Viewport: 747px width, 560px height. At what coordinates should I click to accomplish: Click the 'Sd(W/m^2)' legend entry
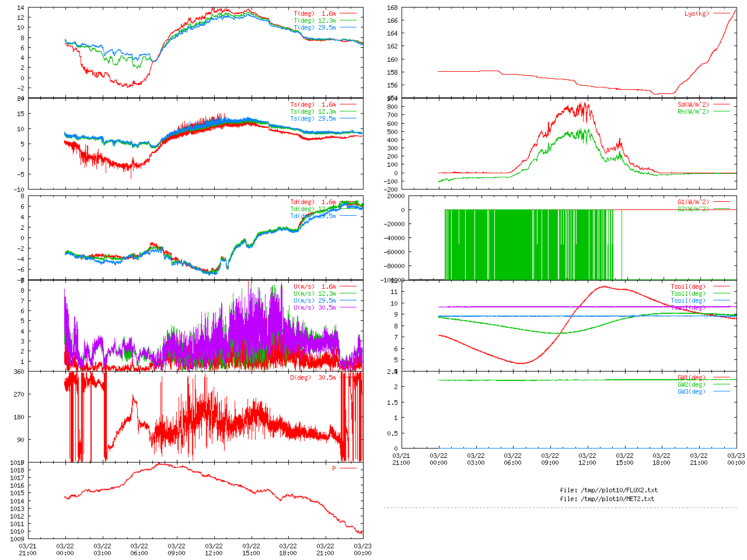693,105
